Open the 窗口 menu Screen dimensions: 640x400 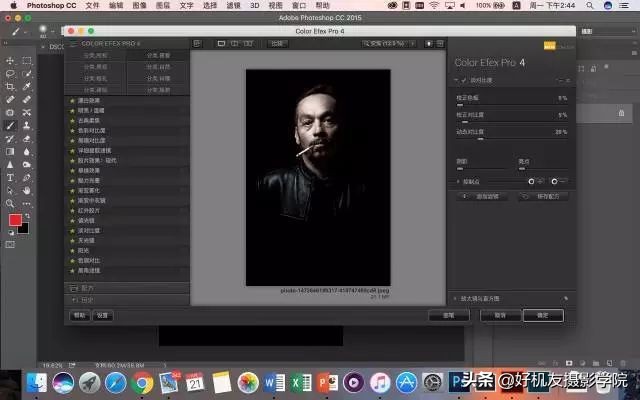299,5
